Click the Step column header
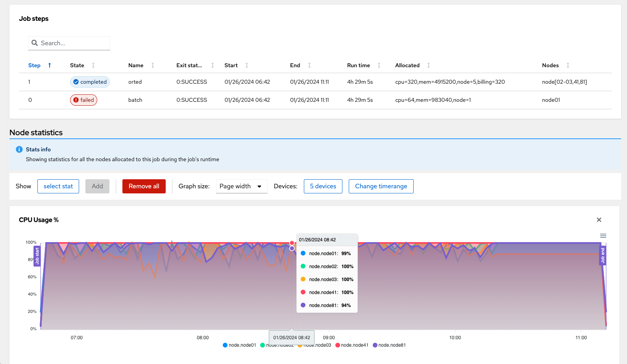The image size is (627, 364). click(x=34, y=65)
